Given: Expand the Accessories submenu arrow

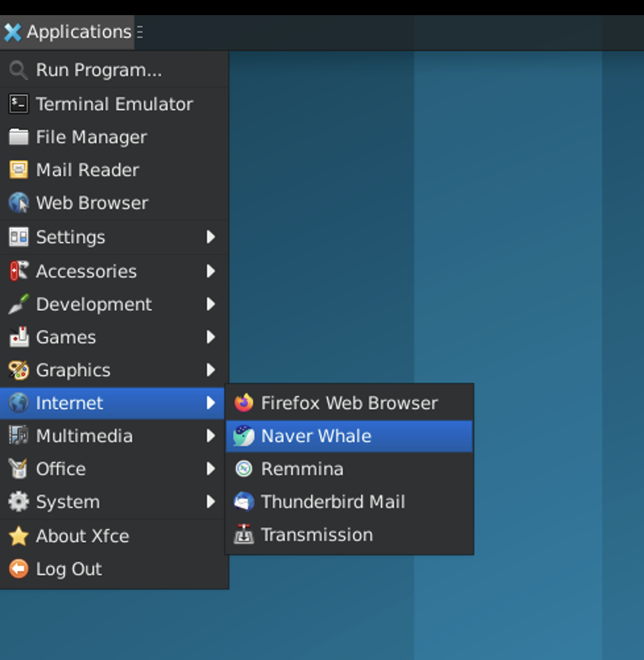Looking at the screenshot, I should tap(211, 271).
